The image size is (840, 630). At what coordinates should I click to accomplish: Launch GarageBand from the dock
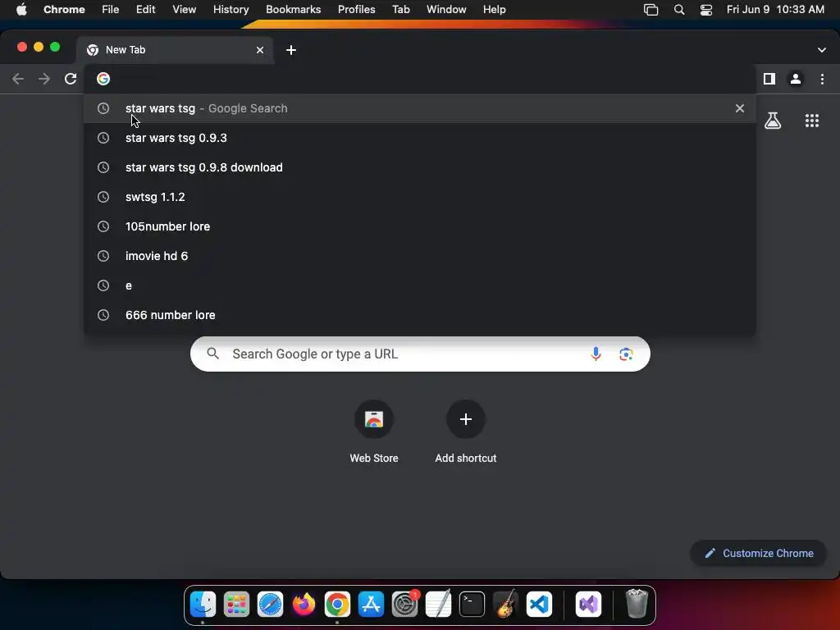pos(505,605)
